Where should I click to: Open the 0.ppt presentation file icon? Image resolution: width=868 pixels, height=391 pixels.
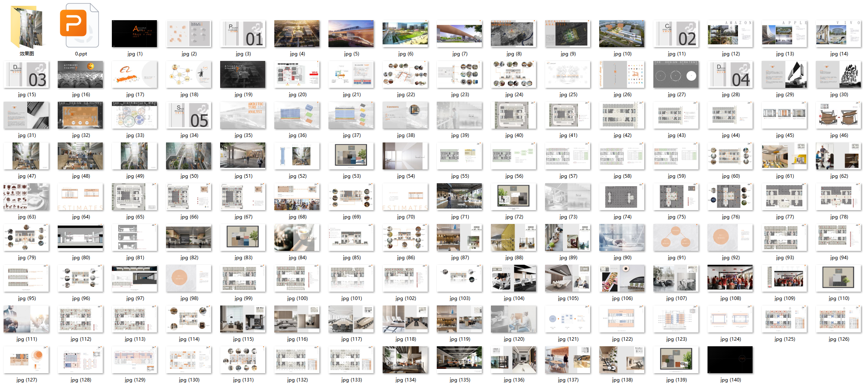pos(81,27)
